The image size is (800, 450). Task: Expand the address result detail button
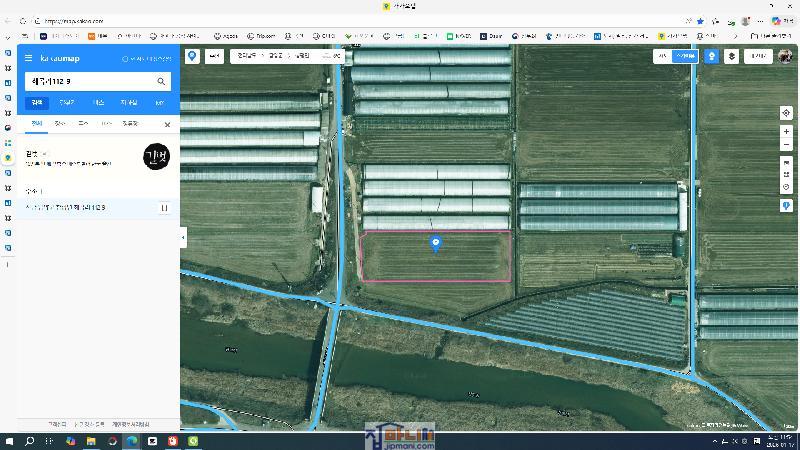coord(165,208)
